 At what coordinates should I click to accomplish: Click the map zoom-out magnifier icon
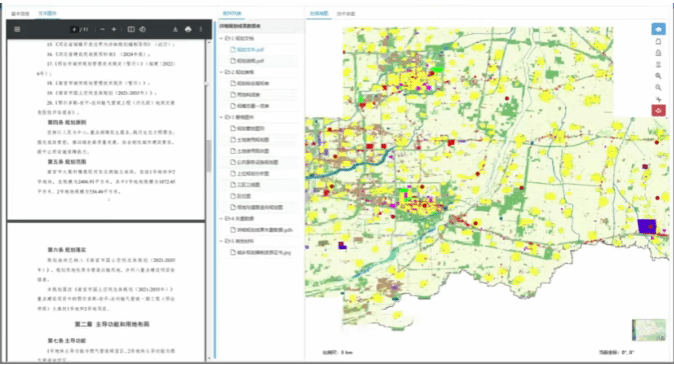(658, 87)
